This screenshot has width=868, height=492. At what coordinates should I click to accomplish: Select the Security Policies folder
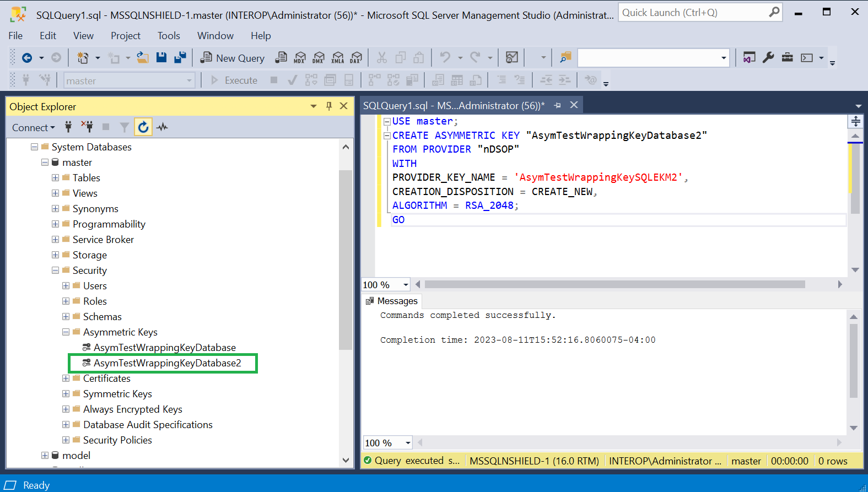click(117, 440)
